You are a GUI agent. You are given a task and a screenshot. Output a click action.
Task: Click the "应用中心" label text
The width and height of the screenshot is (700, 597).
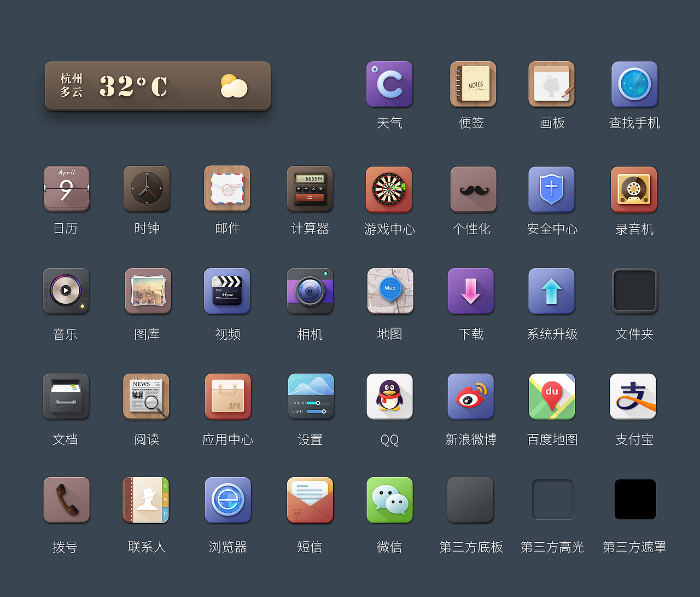227,439
